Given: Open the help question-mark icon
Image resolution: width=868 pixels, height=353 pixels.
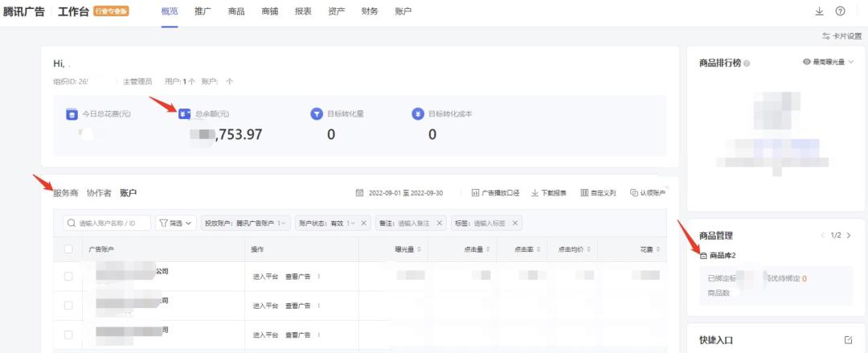Looking at the screenshot, I should coord(841,11).
